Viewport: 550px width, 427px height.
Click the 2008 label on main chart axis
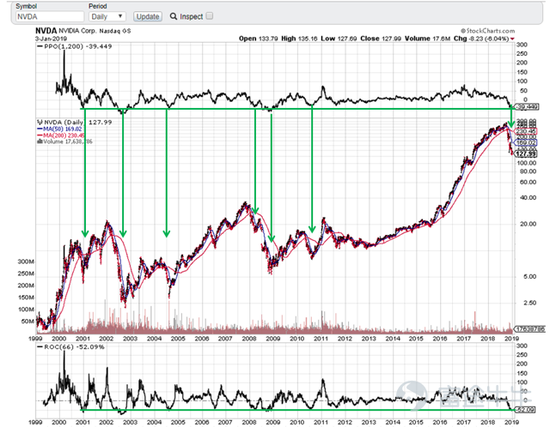click(249, 339)
